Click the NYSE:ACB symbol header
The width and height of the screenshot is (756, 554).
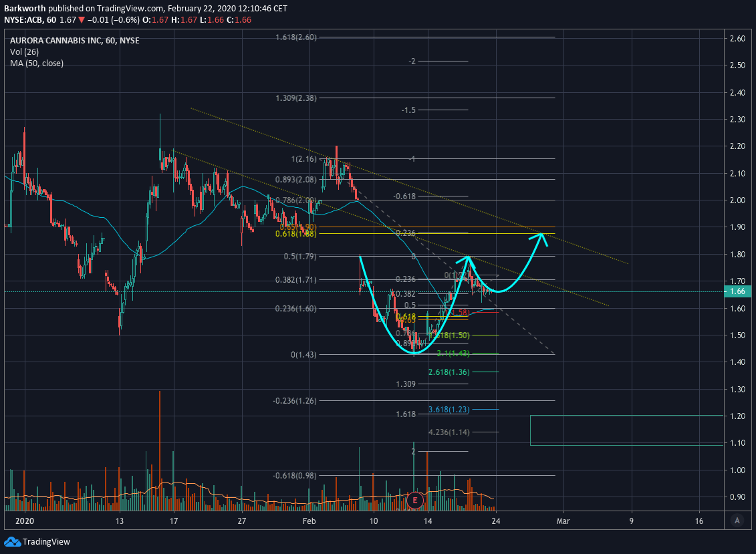(23, 20)
